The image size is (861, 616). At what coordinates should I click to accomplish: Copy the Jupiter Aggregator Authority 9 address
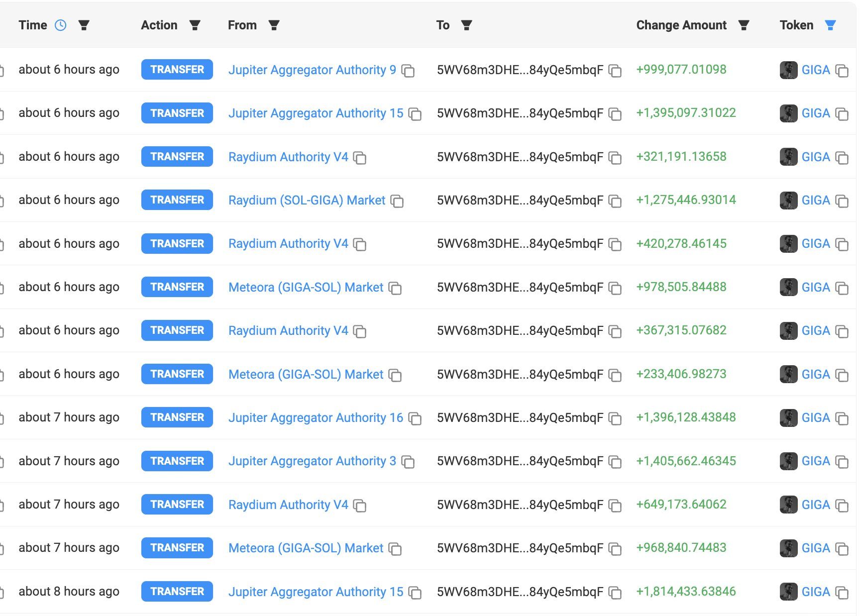click(x=408, y=71)
